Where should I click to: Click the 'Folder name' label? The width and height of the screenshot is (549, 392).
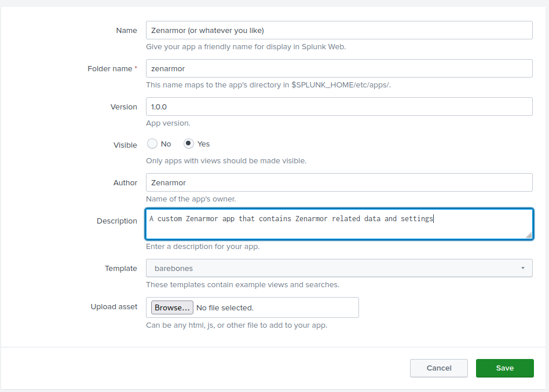click(x=109, y=68)
